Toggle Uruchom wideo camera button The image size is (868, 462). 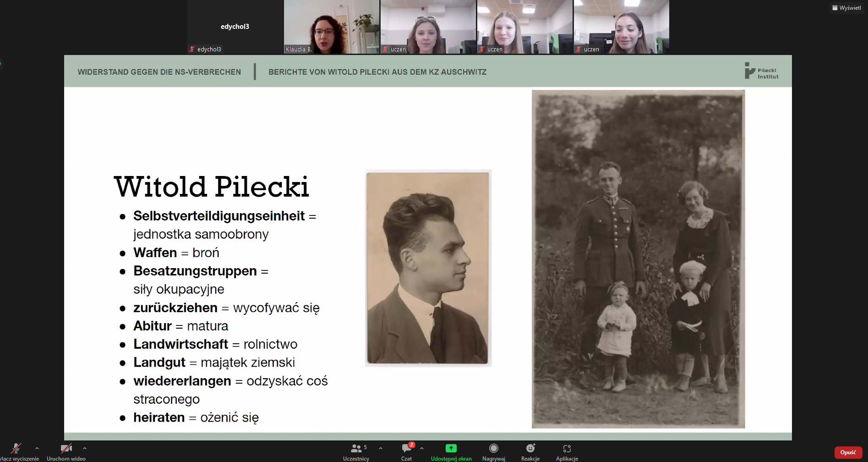click(x=66, y=448)
